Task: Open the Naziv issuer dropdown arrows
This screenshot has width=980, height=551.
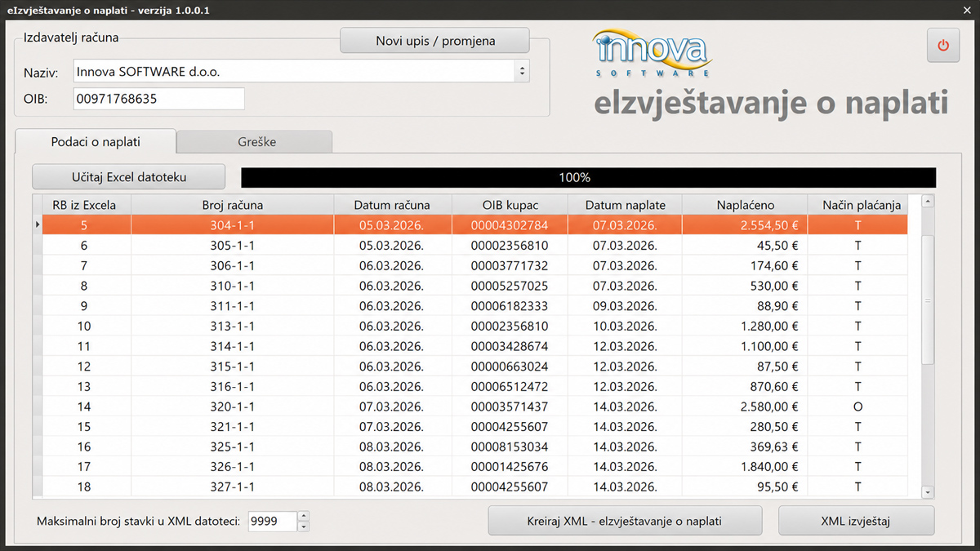Action: 522,71
